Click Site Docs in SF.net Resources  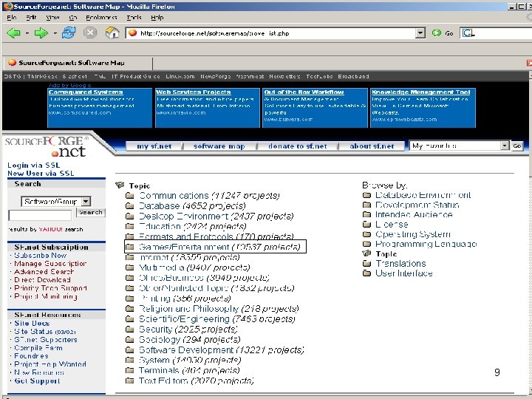[x=32, y=324]
